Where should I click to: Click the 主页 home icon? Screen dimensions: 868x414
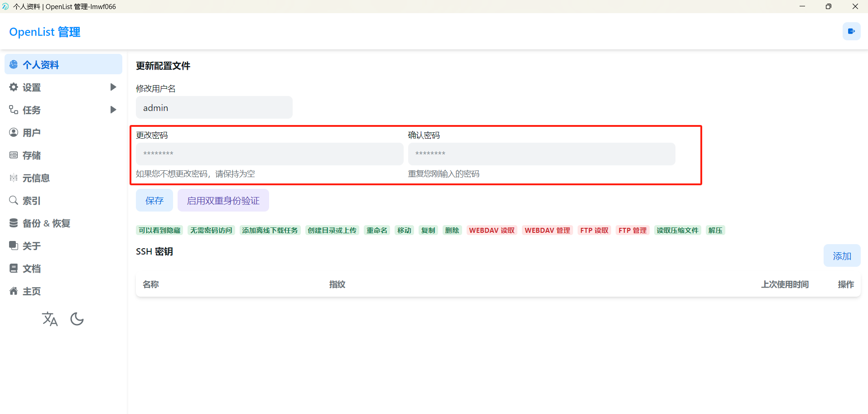click(14, 291)
